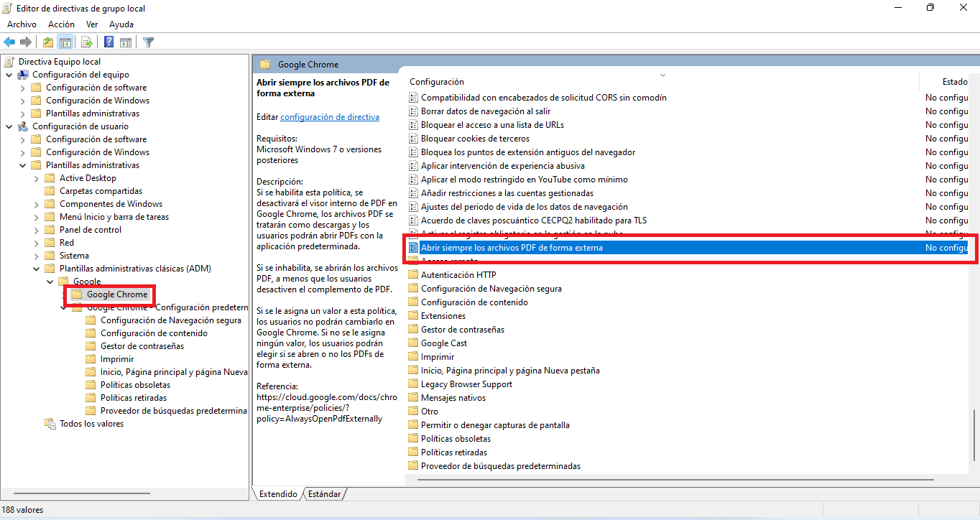Select Bloquear el acceso a una lista de URLs

tap(492, 125)
